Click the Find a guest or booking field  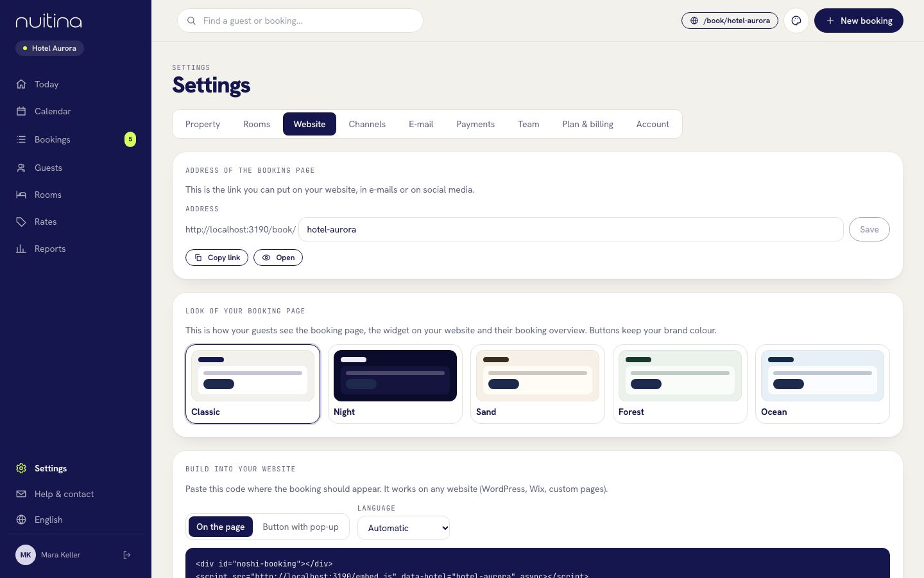tap(300, 21)
